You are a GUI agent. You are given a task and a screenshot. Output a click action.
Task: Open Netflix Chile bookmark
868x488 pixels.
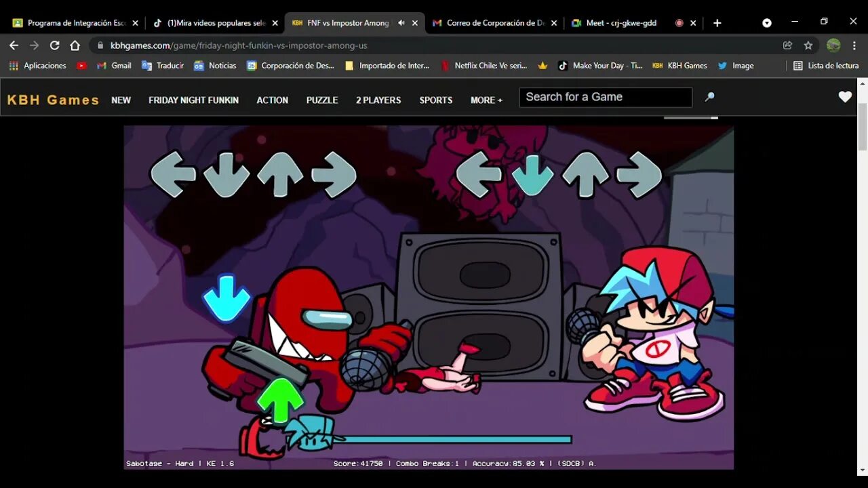[x=484, y=66]
